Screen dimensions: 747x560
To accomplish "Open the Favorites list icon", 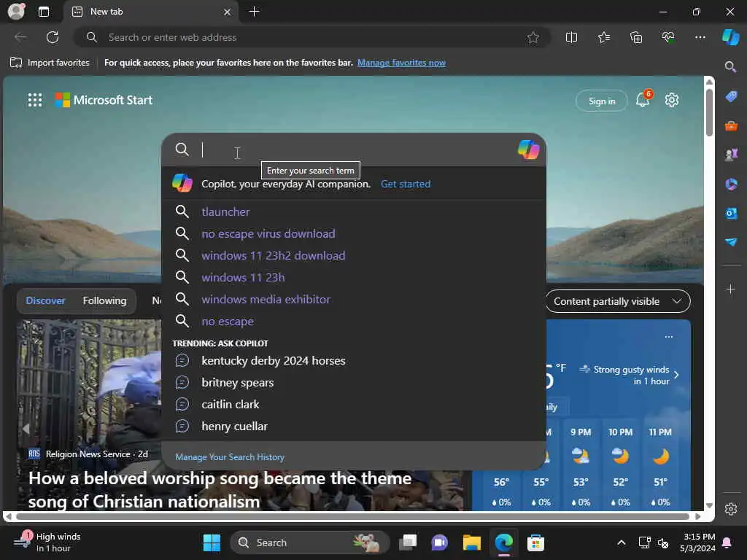I will point(603,37).
